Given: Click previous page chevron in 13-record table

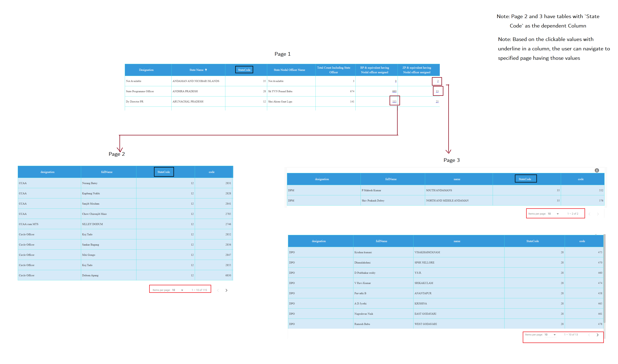Looking at the screenshot, I should (x=589, y=335).
